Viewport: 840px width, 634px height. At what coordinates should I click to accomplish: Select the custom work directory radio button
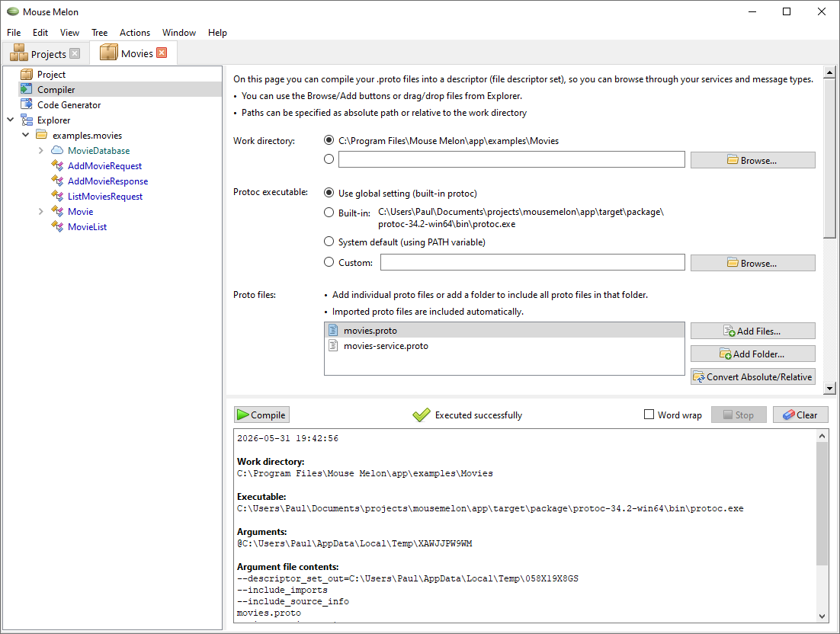click(329, 159)
